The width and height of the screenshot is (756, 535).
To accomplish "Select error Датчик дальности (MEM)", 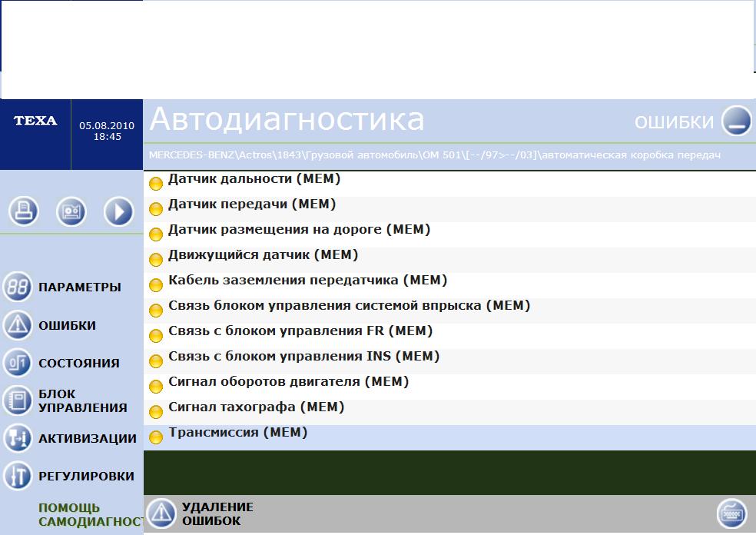I will point(449,184).
